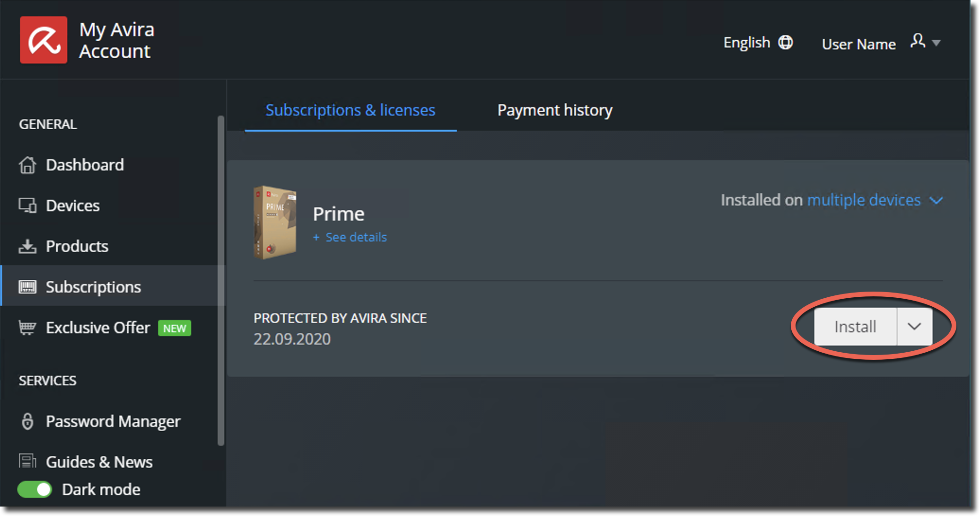Open the multiple devices link
This screenshot has height=516, width=980.
click(864, 200)
